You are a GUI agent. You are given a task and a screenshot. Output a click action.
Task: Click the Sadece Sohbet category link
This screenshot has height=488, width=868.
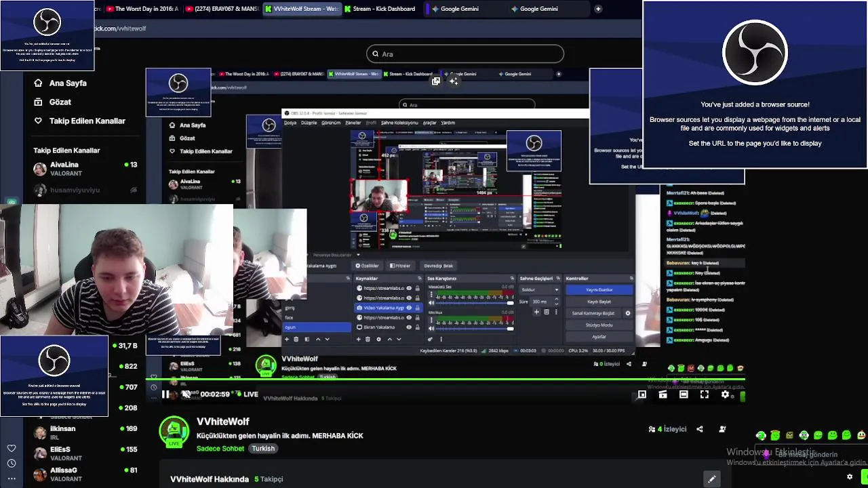pyautogui.click(x=220, y=449)
